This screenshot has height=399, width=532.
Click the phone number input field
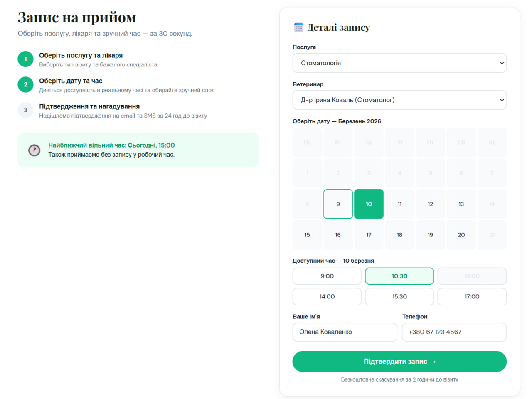click(454, 332)
